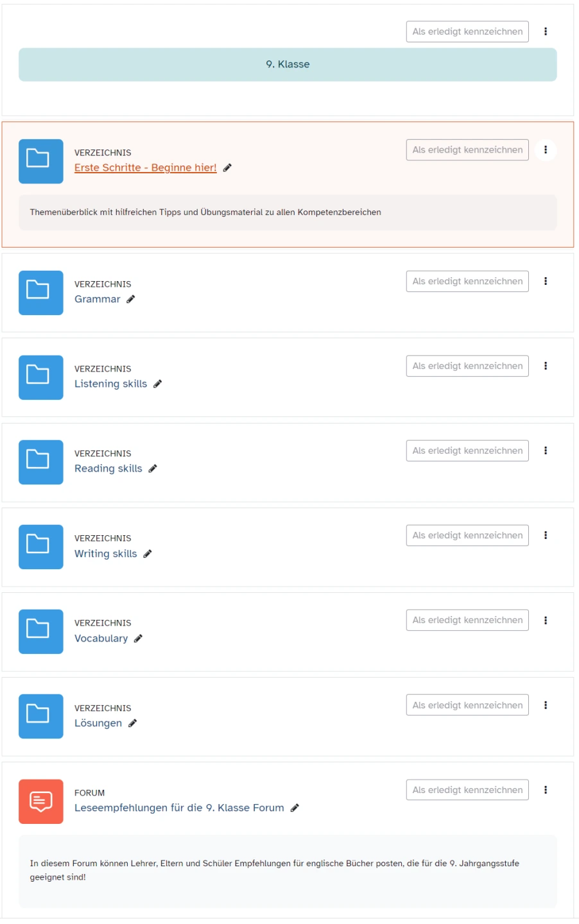Click pencil icon next to Lösungen

pos(133,723)
